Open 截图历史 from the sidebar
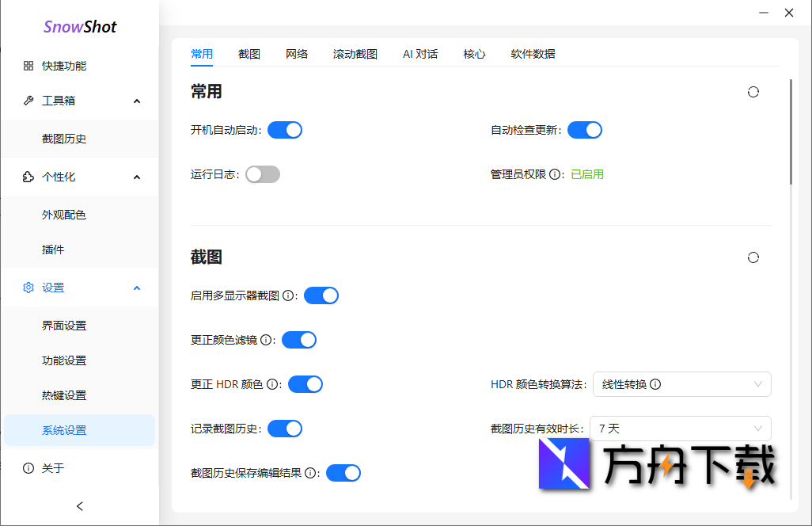The image size is (812, 526). point(63,138)
